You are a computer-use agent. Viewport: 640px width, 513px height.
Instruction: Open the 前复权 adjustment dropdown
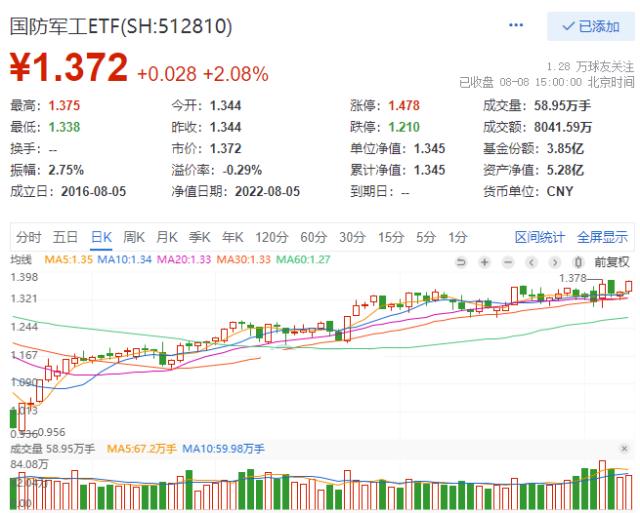pyautogui.click(x=612, y=262)
